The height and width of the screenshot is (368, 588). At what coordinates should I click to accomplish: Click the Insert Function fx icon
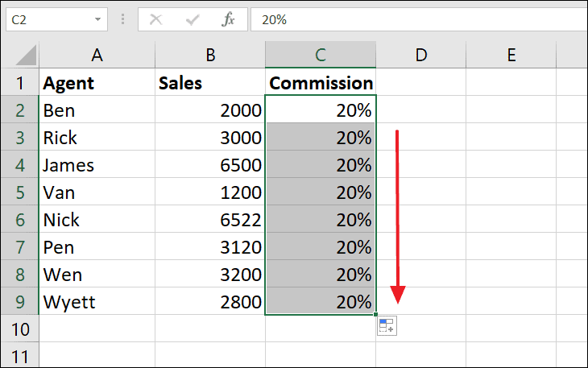click(229, 19)
